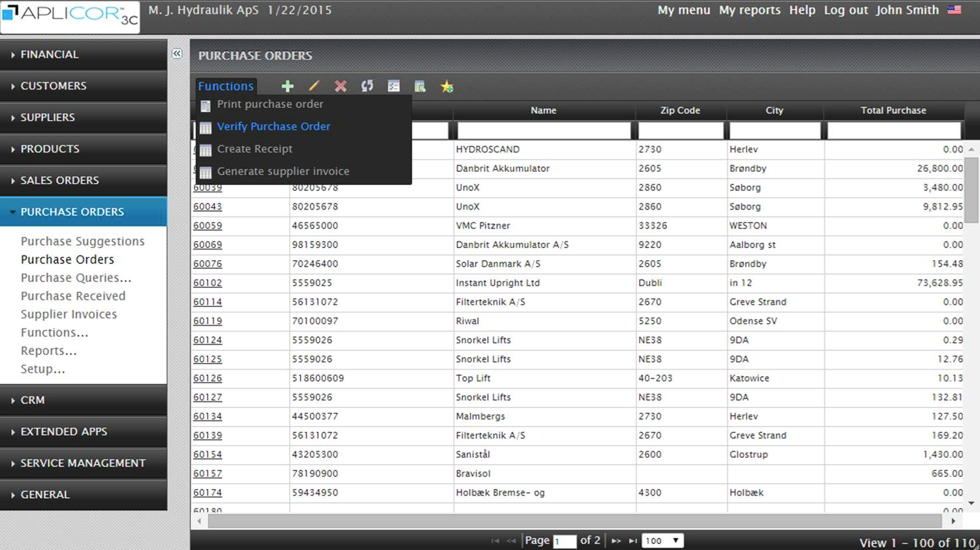
Task: Click icon beside Create Receipt
Action: tap(206, 151)
